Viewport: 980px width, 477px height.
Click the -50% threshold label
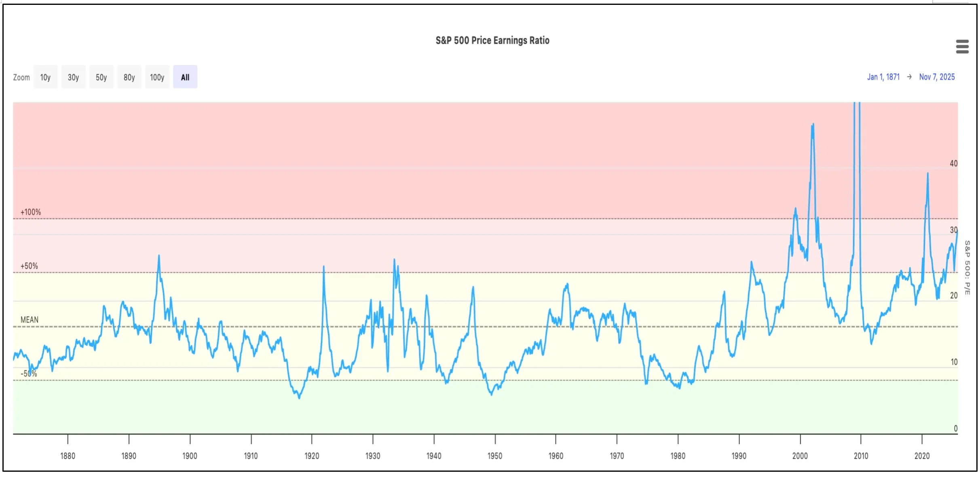coord(29,374)
